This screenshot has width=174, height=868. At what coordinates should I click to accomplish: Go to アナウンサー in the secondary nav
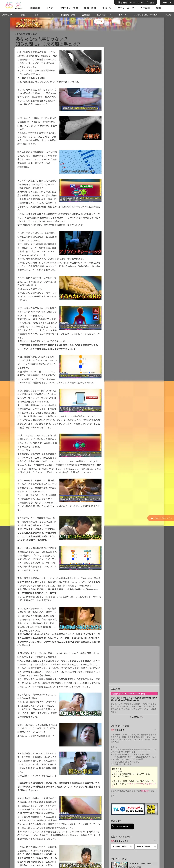[x=8, y=15]
